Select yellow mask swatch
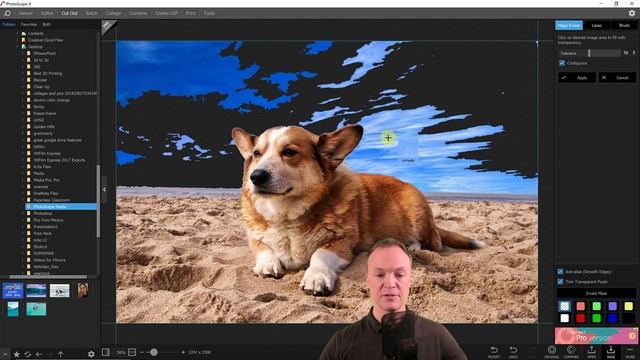 coord(628,306)
